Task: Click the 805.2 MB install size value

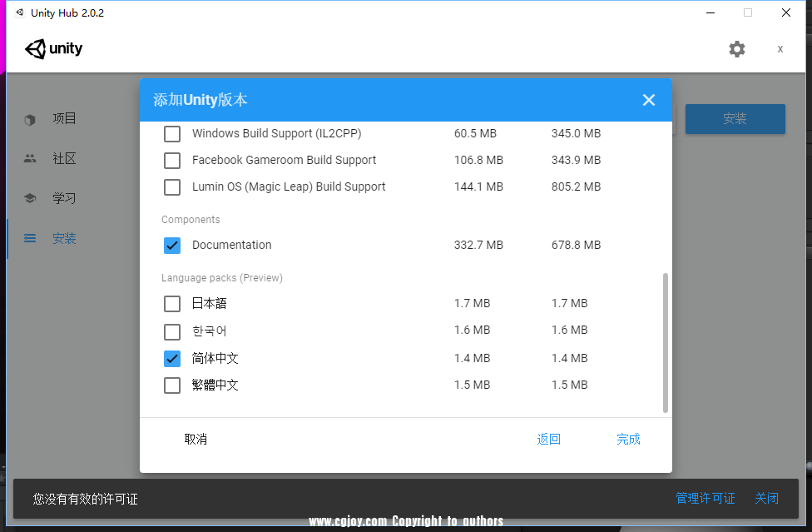Action: click(x=576, y=186)
